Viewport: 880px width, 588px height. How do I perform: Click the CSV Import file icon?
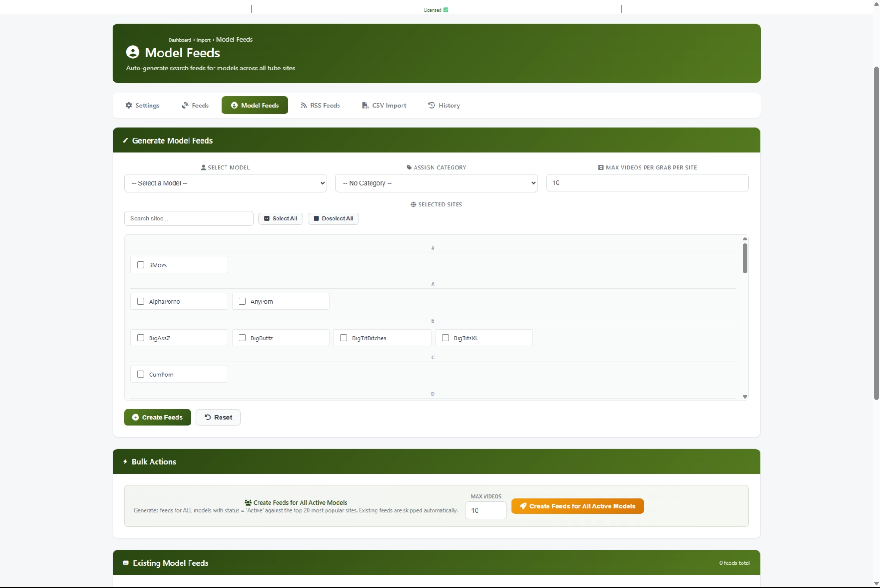[365, 106]
